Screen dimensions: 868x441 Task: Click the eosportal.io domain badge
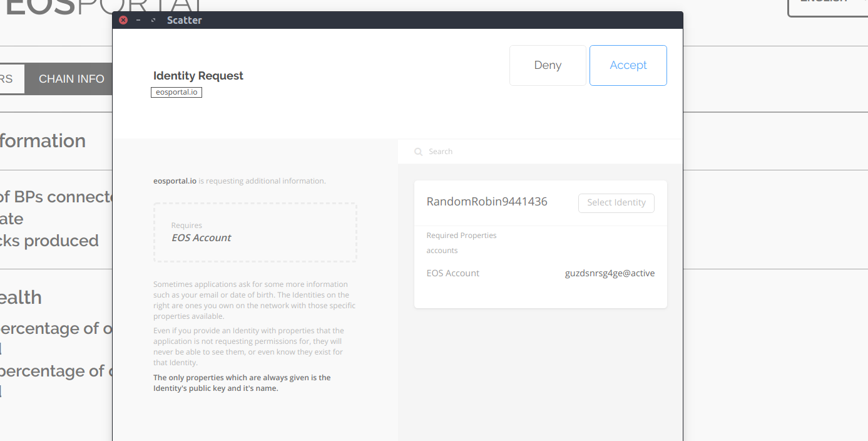pos(176,92)
